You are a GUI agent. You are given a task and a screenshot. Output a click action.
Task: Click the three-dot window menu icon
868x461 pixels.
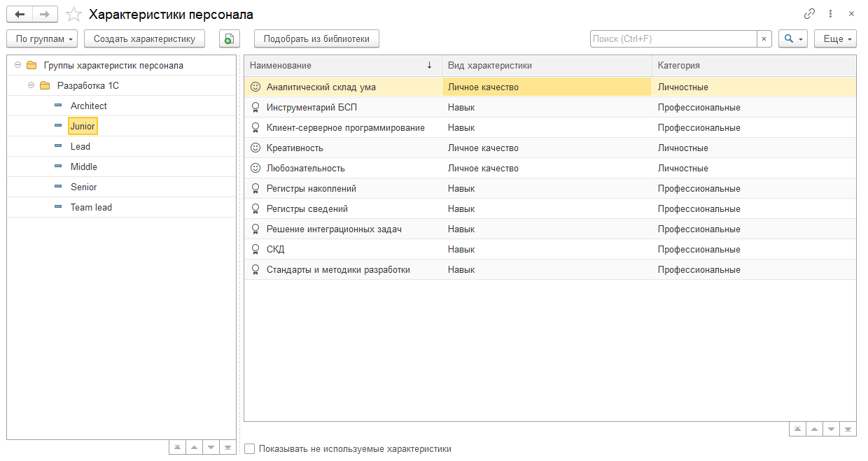click(x=830, y=14)
